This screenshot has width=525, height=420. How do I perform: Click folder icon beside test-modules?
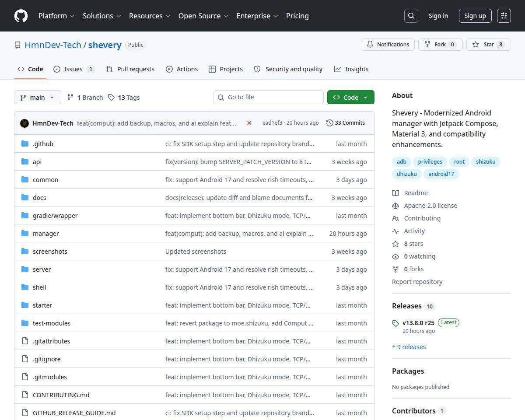point(25,323)
